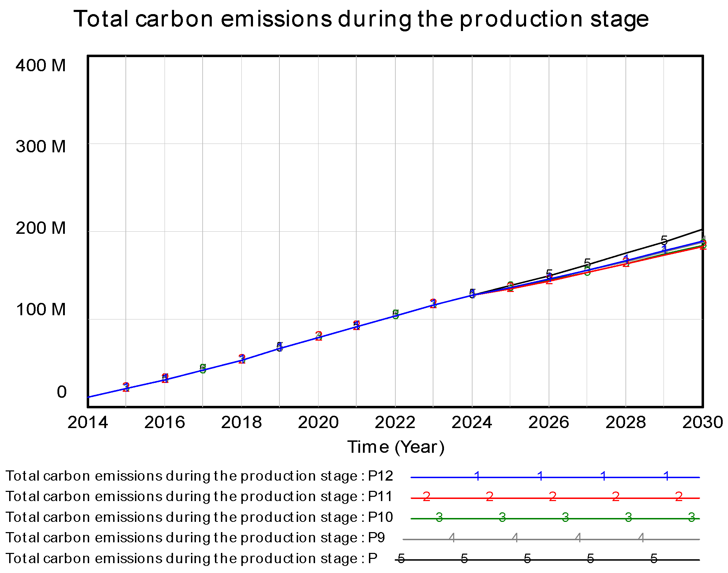
Task: Select the P10 legend entry text
Action: pyautogui.click(x=199, y=517)
